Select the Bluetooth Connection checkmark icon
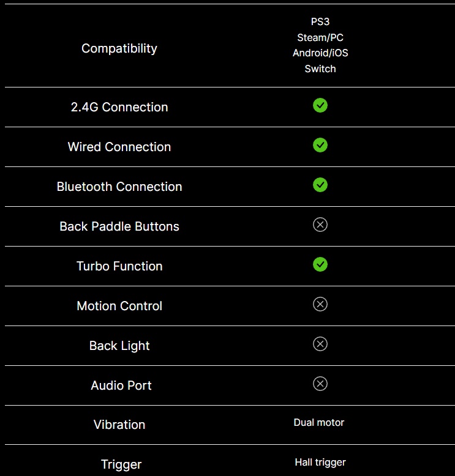The image size is (455, 476). (320, 185)
